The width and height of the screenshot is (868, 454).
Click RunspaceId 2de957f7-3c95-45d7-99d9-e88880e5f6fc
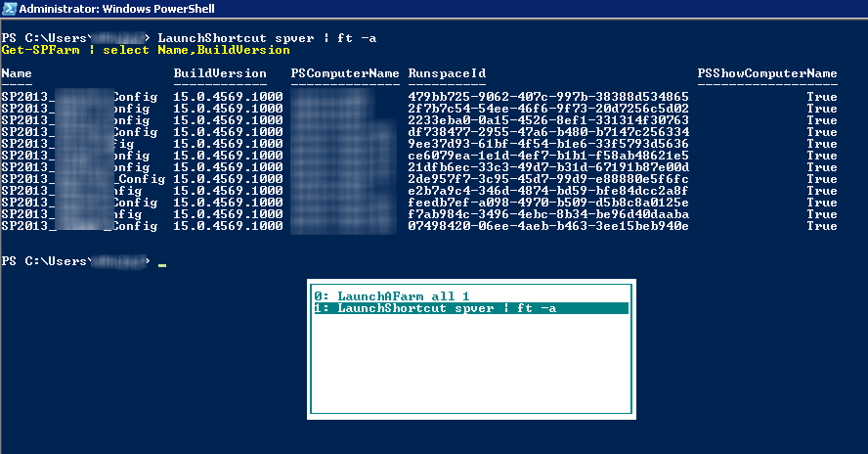548,178
